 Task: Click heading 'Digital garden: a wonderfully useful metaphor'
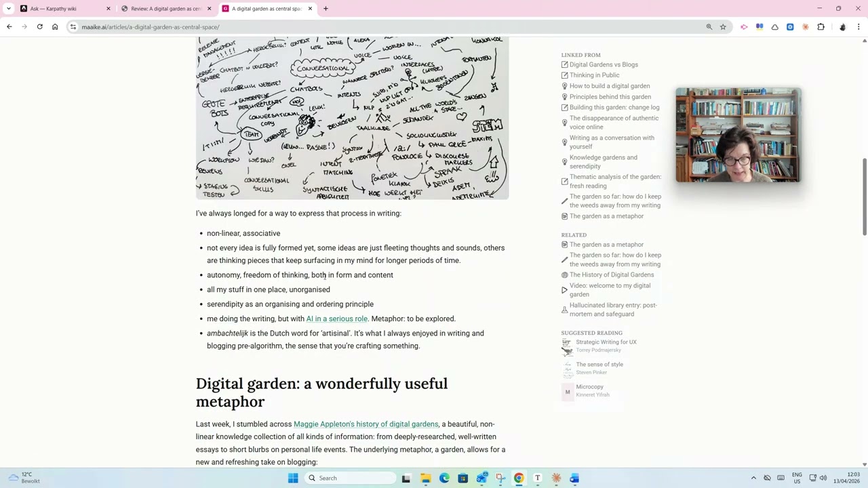321,392
